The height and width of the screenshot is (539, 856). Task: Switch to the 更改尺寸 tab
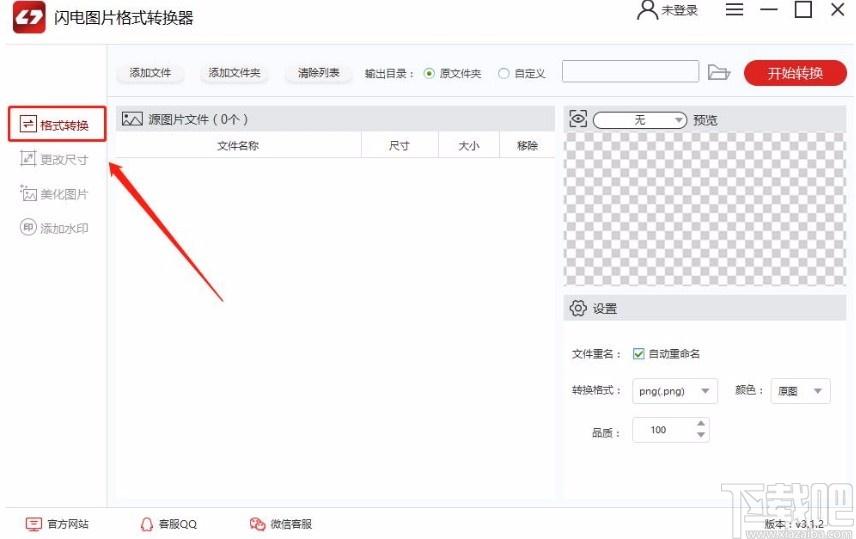pos(54,159)
